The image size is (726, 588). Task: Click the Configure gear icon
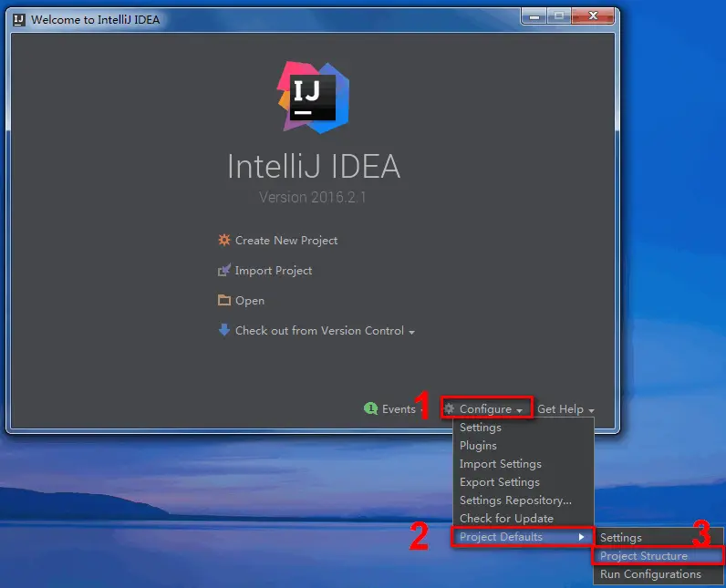click(449, 408)
